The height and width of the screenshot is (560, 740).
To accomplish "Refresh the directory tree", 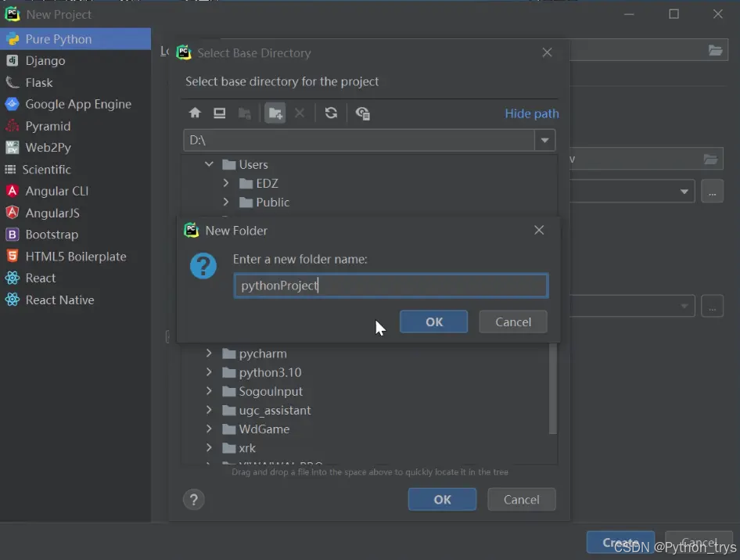I will [331, 113].
